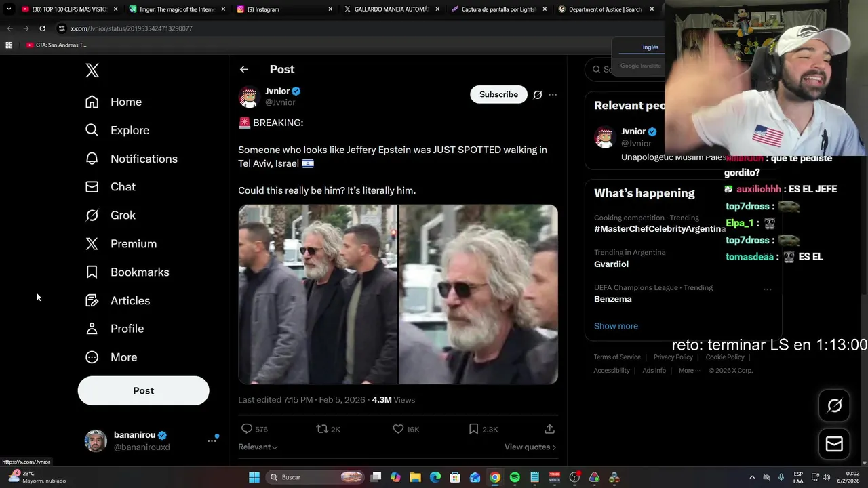This screenshot has width=868, height=488.
Task: Open Articles in the sidebar
Action: pos(117,301)
